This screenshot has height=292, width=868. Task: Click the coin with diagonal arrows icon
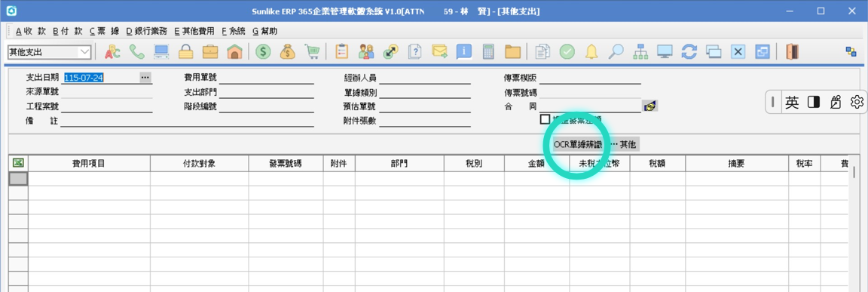[391, 51]
